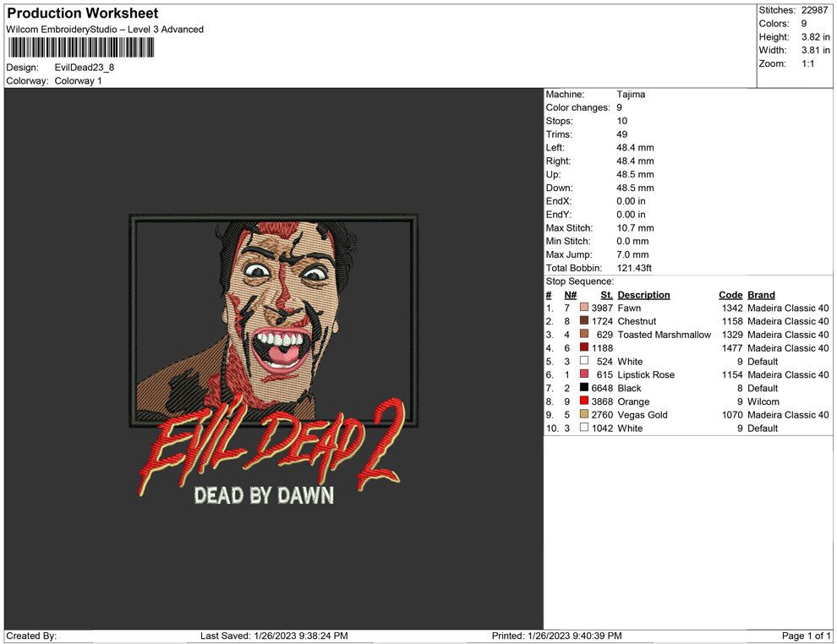Click the Zoom 1:1 value
Image resolution: width=837 pixels, height=644 pixels.
pyautogui.click(x=809, y=62)
